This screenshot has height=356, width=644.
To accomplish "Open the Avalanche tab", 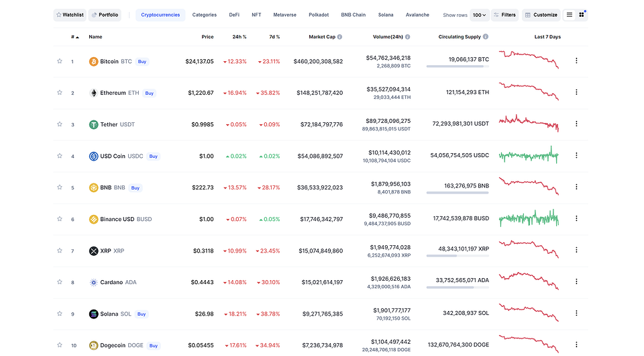I will click(417, 15).
